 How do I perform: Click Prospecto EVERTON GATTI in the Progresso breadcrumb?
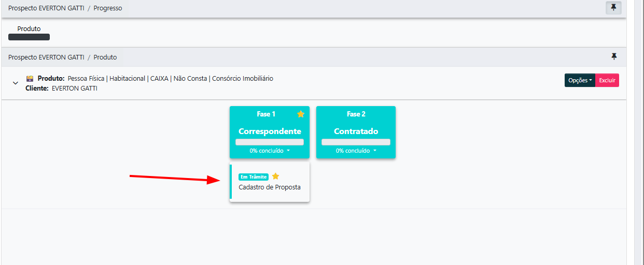coord(46,8)
